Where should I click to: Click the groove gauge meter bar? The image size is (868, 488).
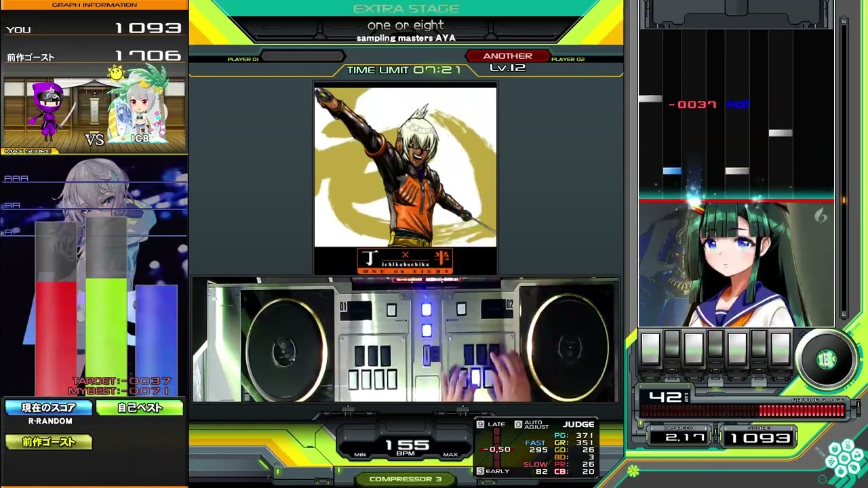743,411
